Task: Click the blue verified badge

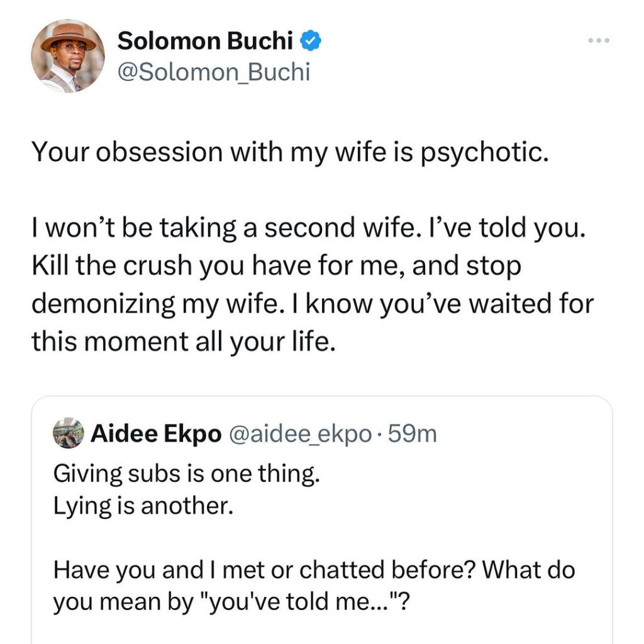Action: [x=313, y=42]
